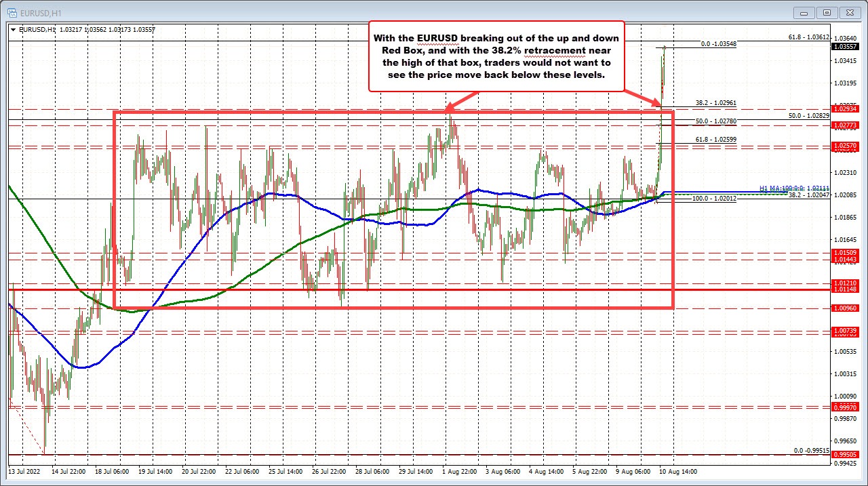Click the 100.0 - 1.02012 Fibonacci label
This screenshot has height=486, width=868.
(713, 199)
